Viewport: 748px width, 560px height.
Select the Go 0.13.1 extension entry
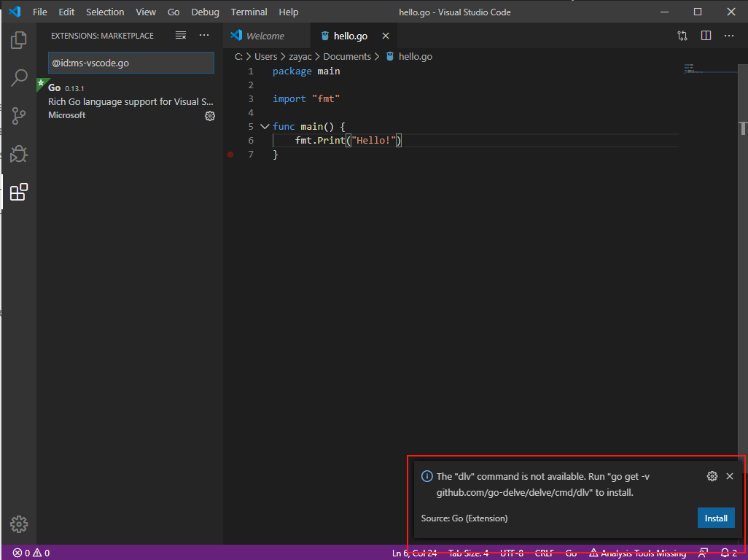pos(130,101)
